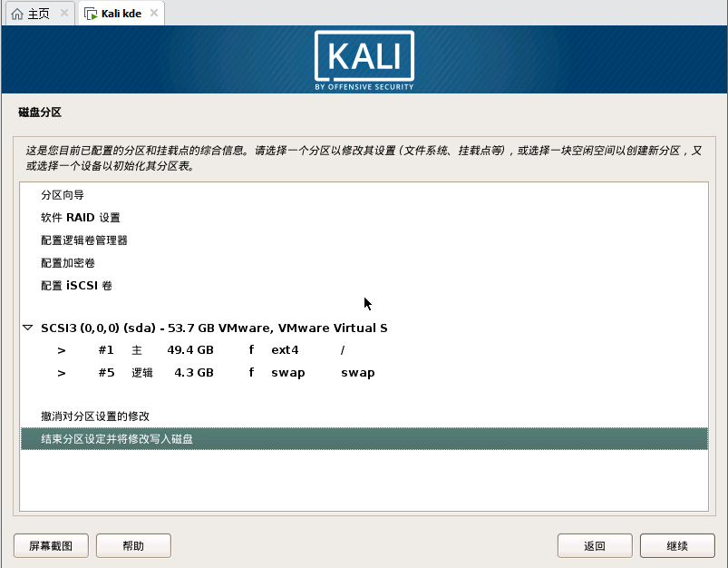Click the 49.4 GB size text
Screen dimensions: 728x568
pyautogui.click(x=190, y=350)
